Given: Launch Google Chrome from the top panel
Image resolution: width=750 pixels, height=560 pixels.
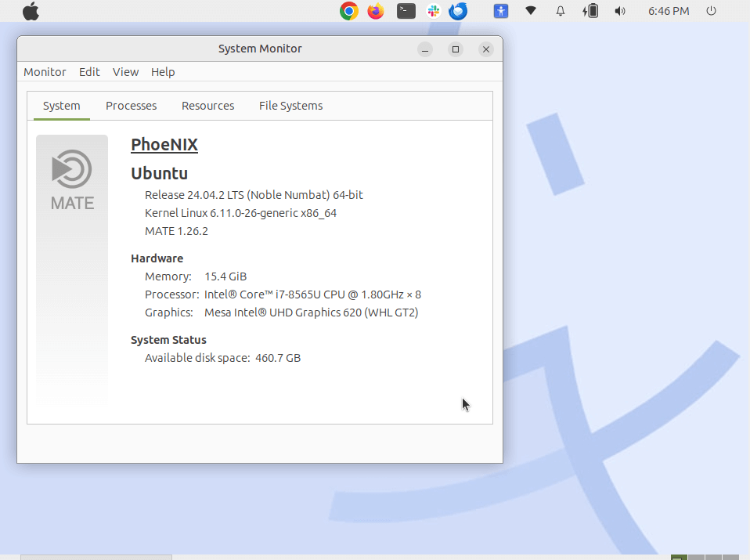Looking at the screenshot, I should pyautogui.click(x=349, y=11).
